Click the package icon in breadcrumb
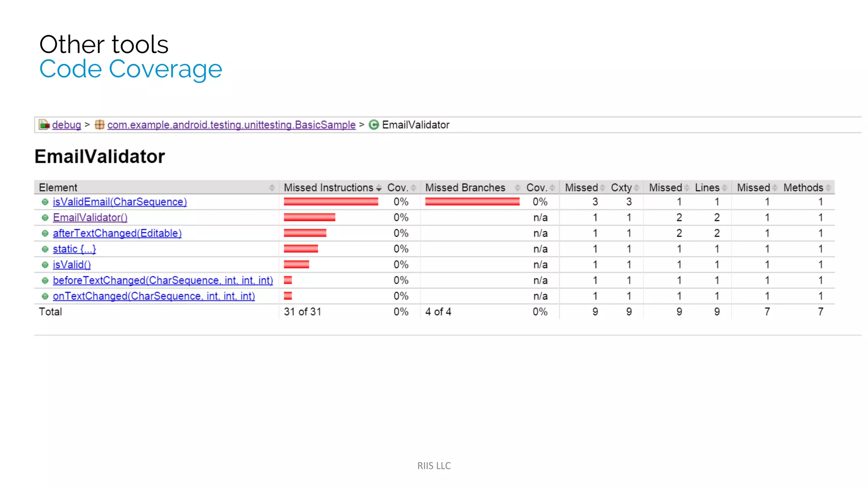This screenshot has width=868, height=488. pyautogui.click(x=100, y=125)
